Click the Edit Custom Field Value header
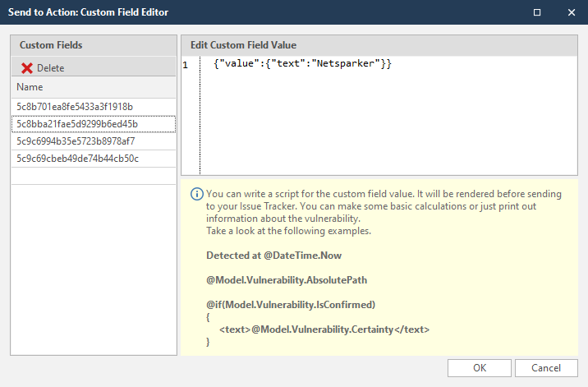588x387 pixels. coord(243,45)
